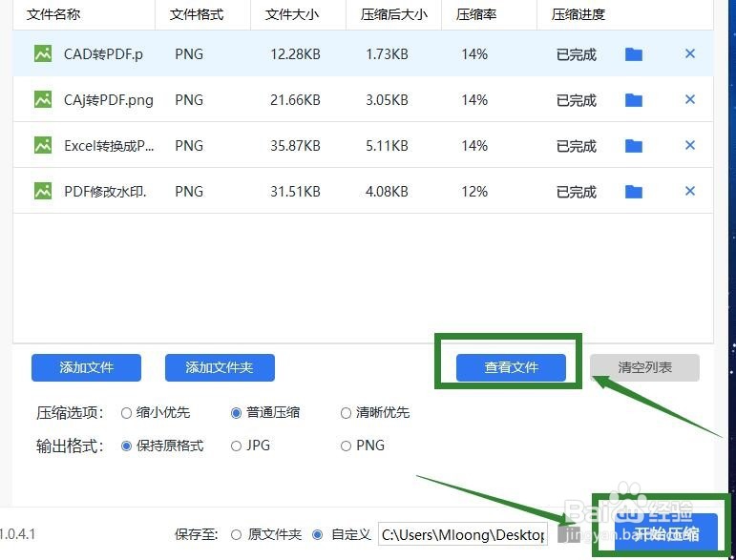Select 清晰优先 compression option
Screen dimensions: 736x560
pyautogui.click(x=346, y=413)
